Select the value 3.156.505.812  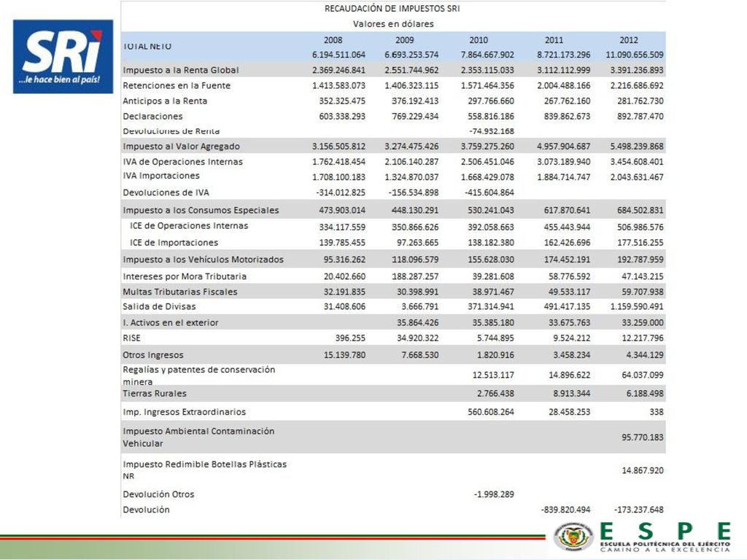click(338, 146)
